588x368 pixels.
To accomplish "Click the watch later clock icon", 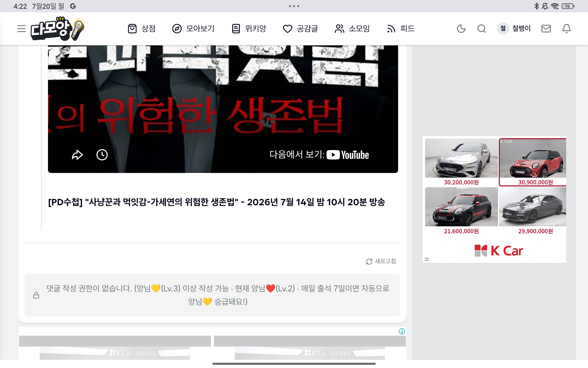I will pos(102,155).
